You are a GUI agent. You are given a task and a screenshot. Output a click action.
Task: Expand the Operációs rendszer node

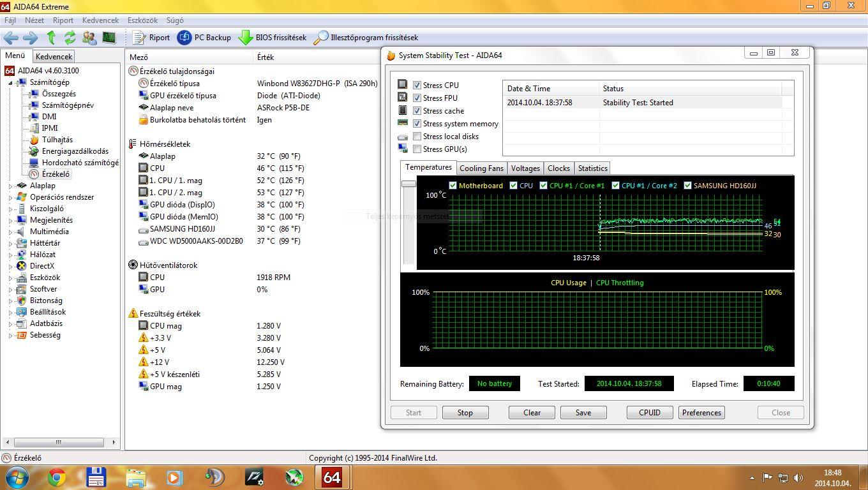[11, 197]
